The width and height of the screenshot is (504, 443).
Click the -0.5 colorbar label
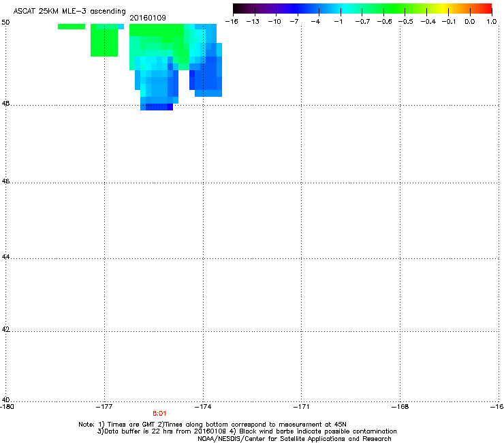click(x=406, y=22)
